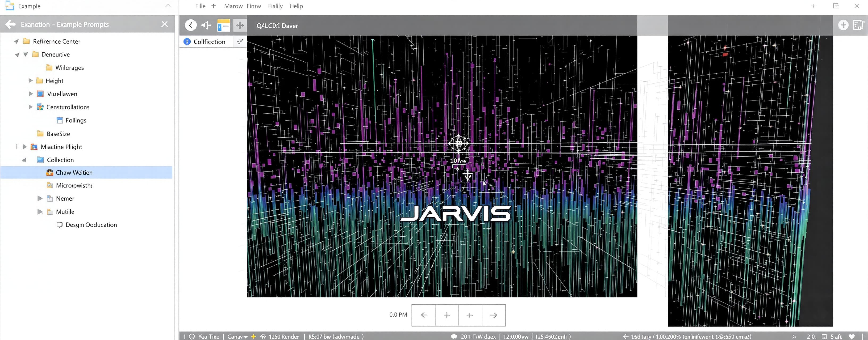Expand the Height folder
This screenshot has width=868, height=340.
coord(30,81)
